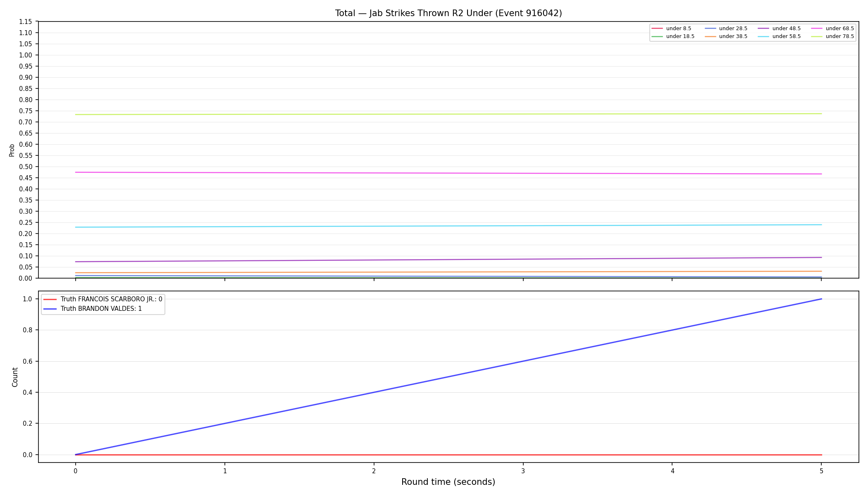This screenshot has height=496, width=868.
Task: Select the 'under 68.5' legend entry
Action: pos(832,29)
